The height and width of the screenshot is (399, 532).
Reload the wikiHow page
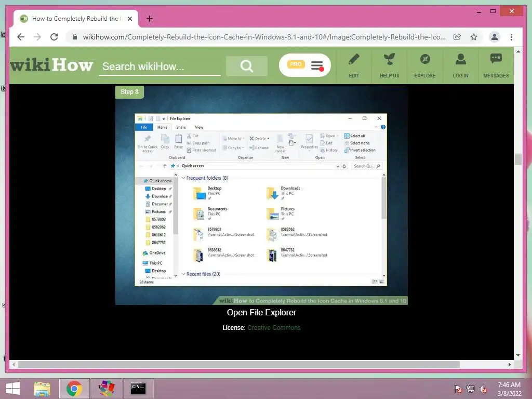54,37
